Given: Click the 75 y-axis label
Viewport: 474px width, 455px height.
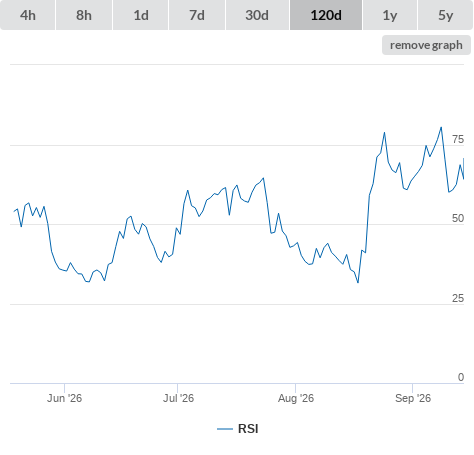Looking at the screenshot, I should click(458, 139).
